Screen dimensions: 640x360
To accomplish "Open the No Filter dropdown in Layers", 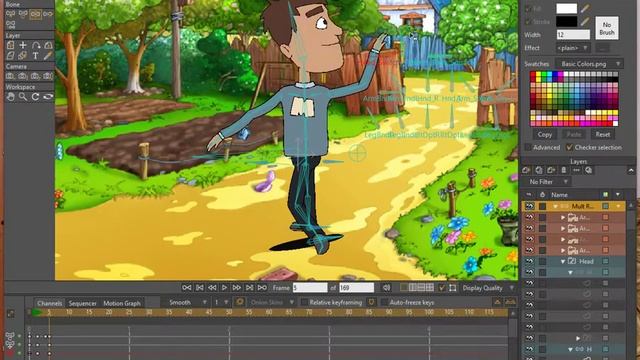I will 548,182.
